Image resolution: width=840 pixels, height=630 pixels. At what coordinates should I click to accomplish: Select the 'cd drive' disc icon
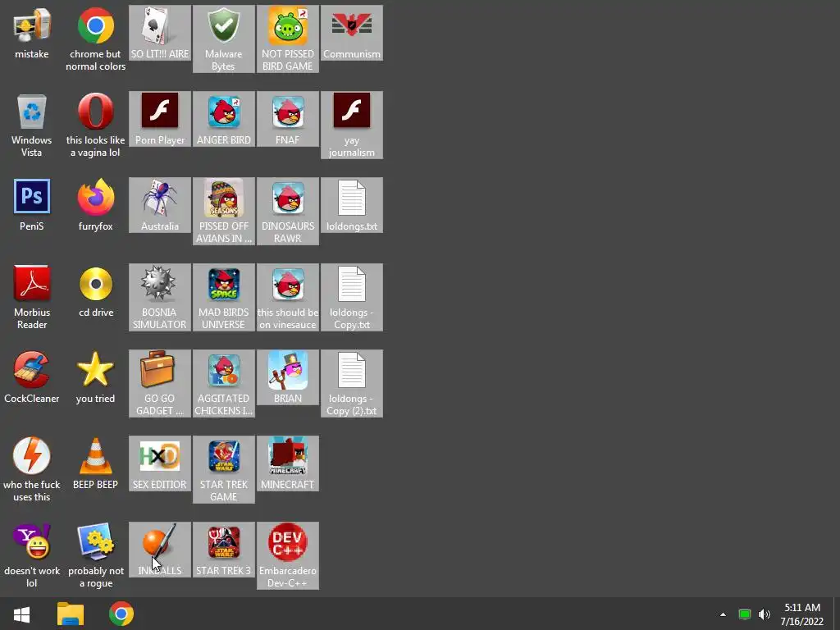[x=95, y=291]
